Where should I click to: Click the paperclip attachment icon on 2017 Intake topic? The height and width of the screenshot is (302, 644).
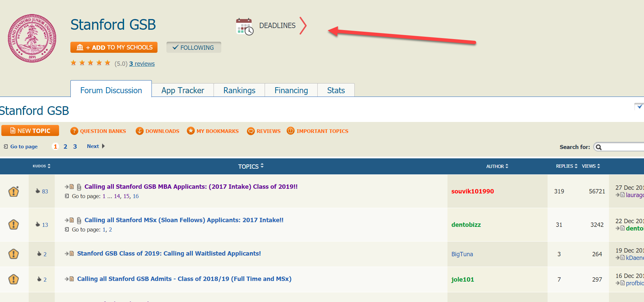pyautogui.click(x=79, y=187)
